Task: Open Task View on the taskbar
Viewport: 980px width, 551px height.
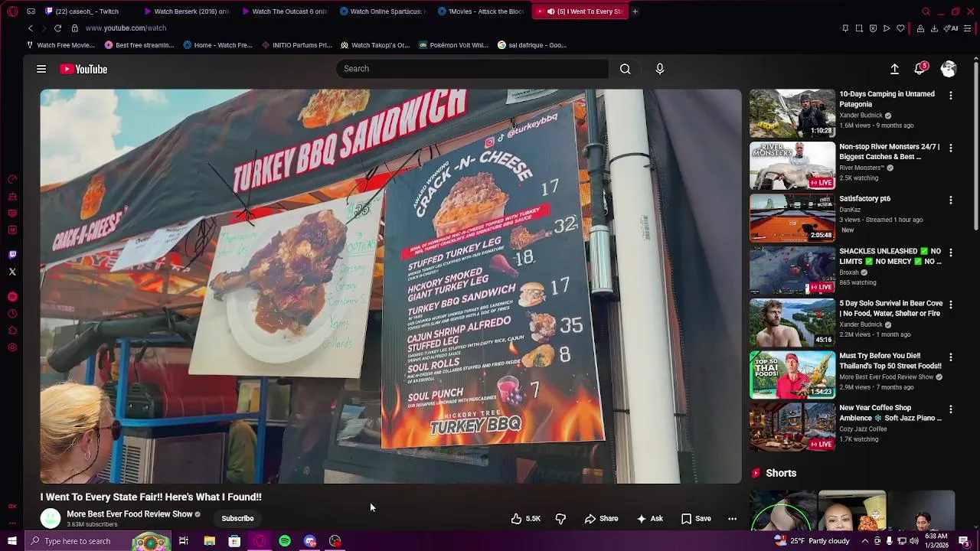Action: 184,541
